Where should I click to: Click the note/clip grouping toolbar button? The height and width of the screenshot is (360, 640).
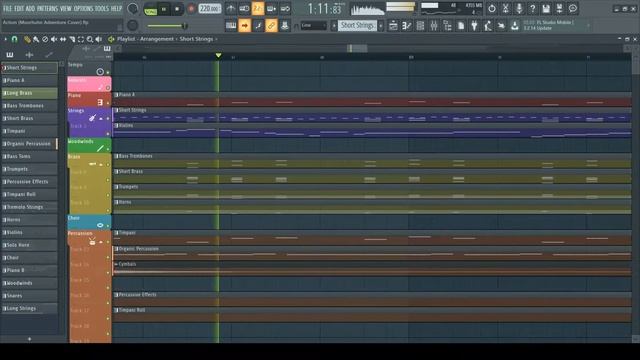tap(285, 26)
